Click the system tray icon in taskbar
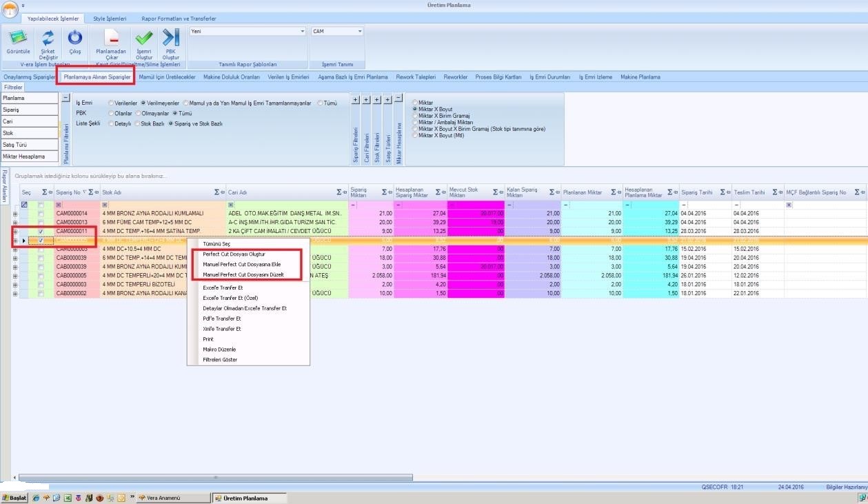Screen dimensions: 868x504 (862, 497)
